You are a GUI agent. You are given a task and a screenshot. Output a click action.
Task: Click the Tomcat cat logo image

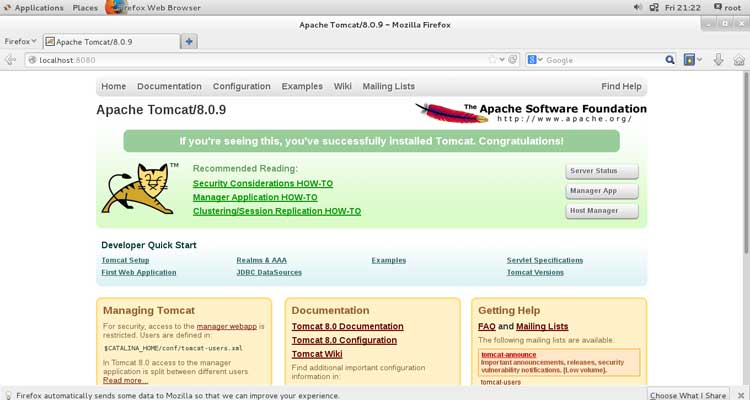(138, 189)
